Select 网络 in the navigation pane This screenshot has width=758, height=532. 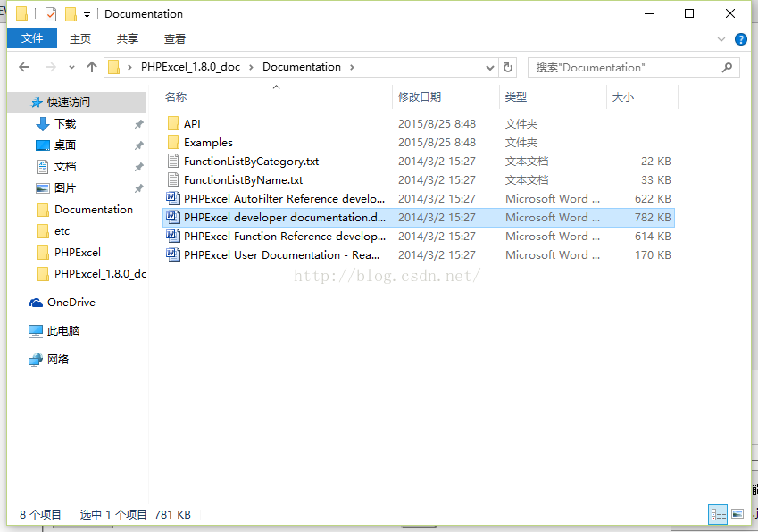point(58,359)
